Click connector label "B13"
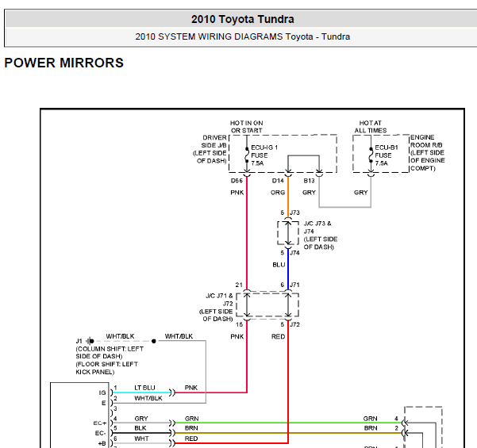Image resolution: width=477 pixels, height=448 pixels. pos(309,181)
